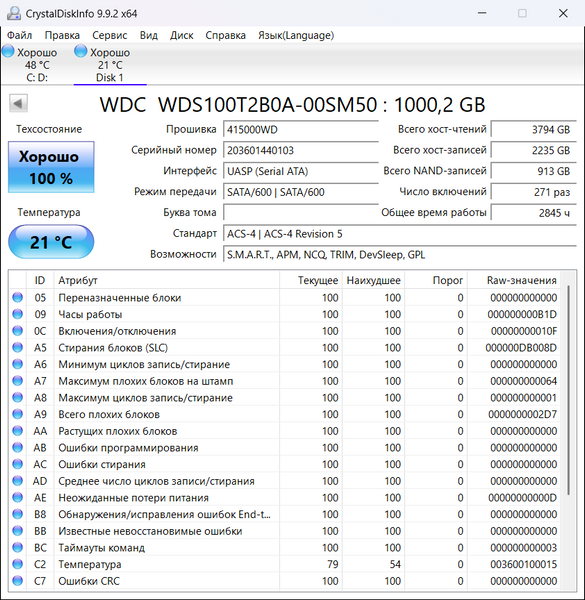Image resolution: width=585 pixels, height=600 pixels.
Task: Open the Диск menu
Action: [181, 35]
